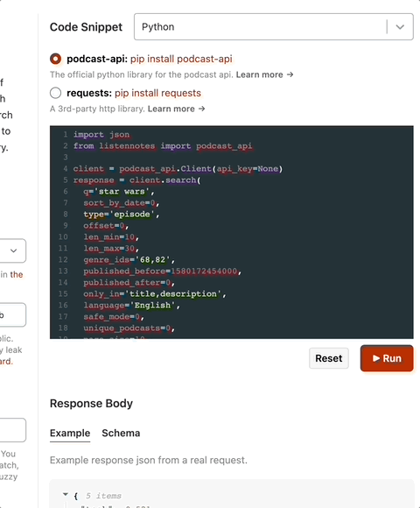This screenshot has height=508, width=420.
Task: Select the podcast-api radio button
Action: (x=55, y=59)
